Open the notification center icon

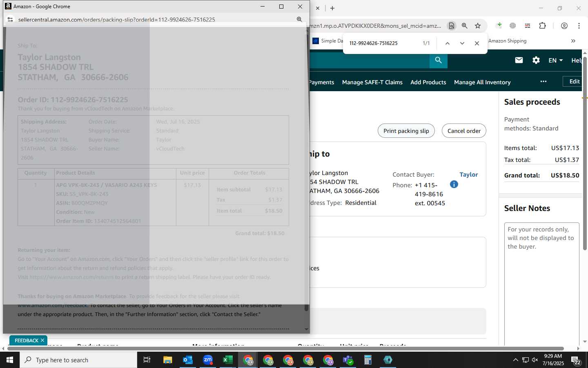pos(576,360)
